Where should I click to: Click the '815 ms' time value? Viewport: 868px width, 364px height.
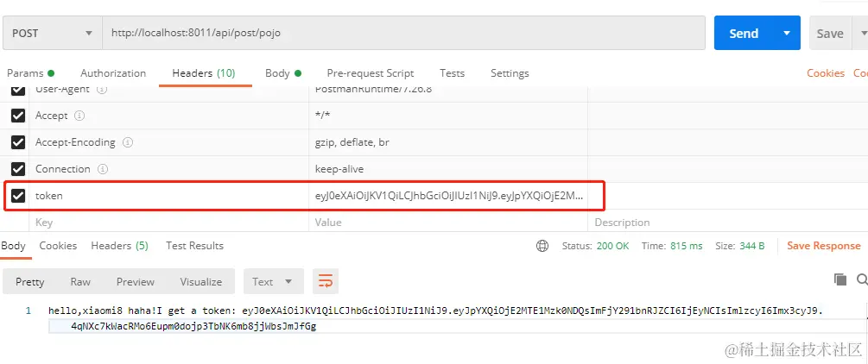pos(686,246)
